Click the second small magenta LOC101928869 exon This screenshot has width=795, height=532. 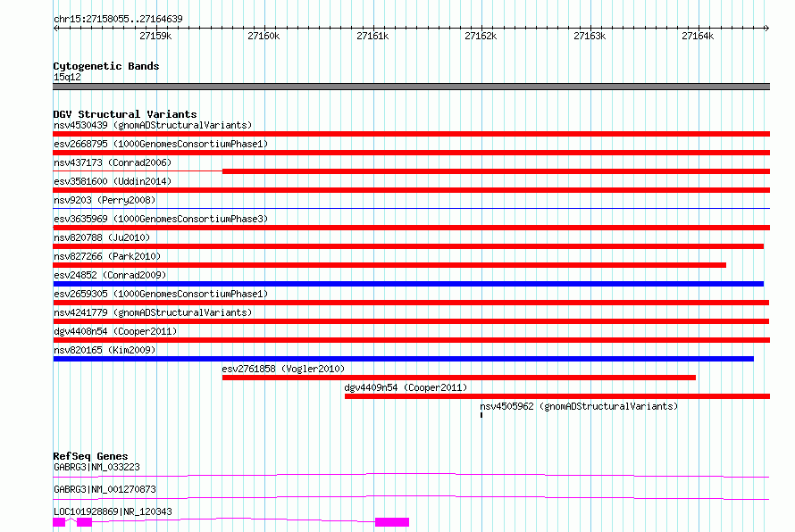point(84,522)
